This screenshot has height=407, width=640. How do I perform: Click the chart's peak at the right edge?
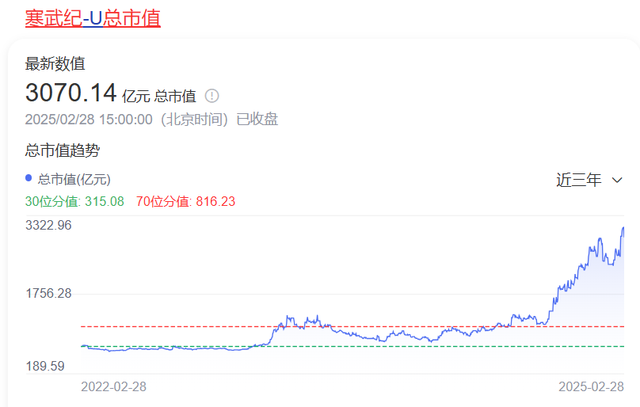point(623,229)
